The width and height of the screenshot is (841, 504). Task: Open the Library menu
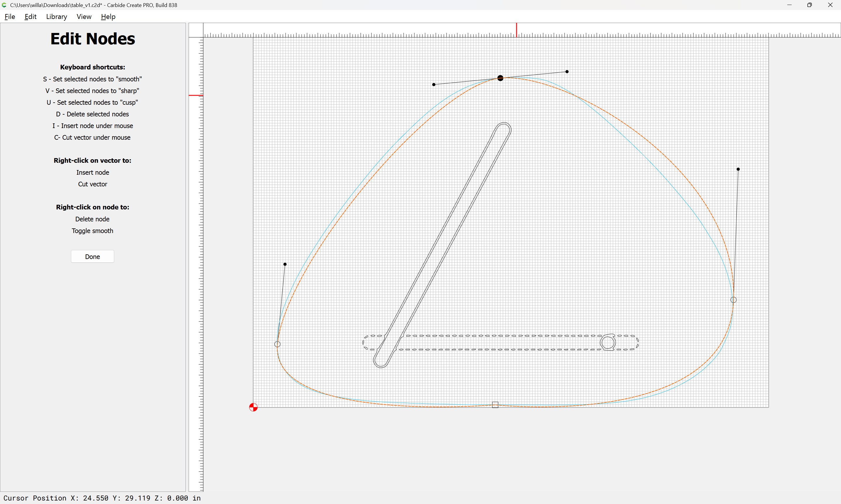(56, 17)
